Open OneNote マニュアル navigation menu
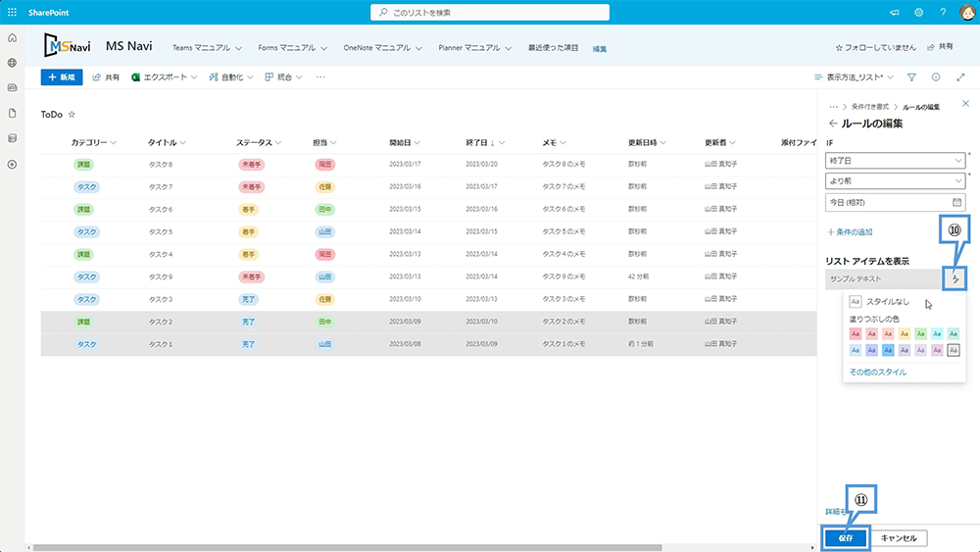980x552 pixels. [x=382, y=47]
